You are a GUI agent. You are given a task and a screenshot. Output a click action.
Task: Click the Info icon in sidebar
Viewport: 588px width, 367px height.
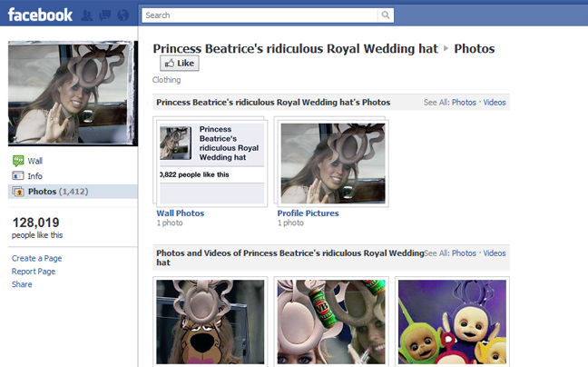(x=18, y=176)
